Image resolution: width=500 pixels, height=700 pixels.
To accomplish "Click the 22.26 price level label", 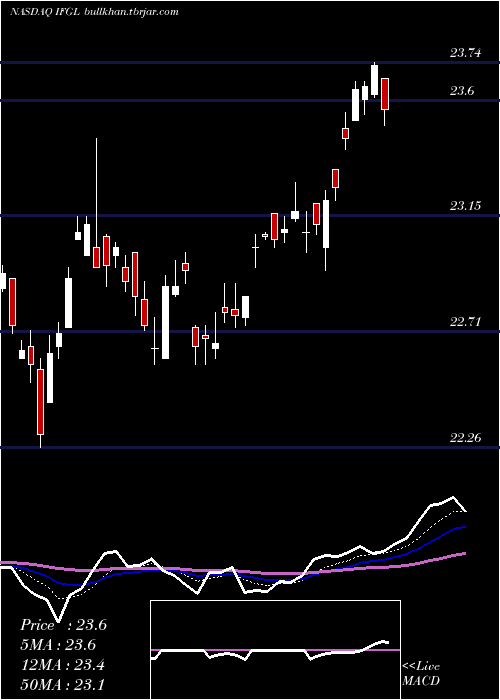I will (466, 438).
